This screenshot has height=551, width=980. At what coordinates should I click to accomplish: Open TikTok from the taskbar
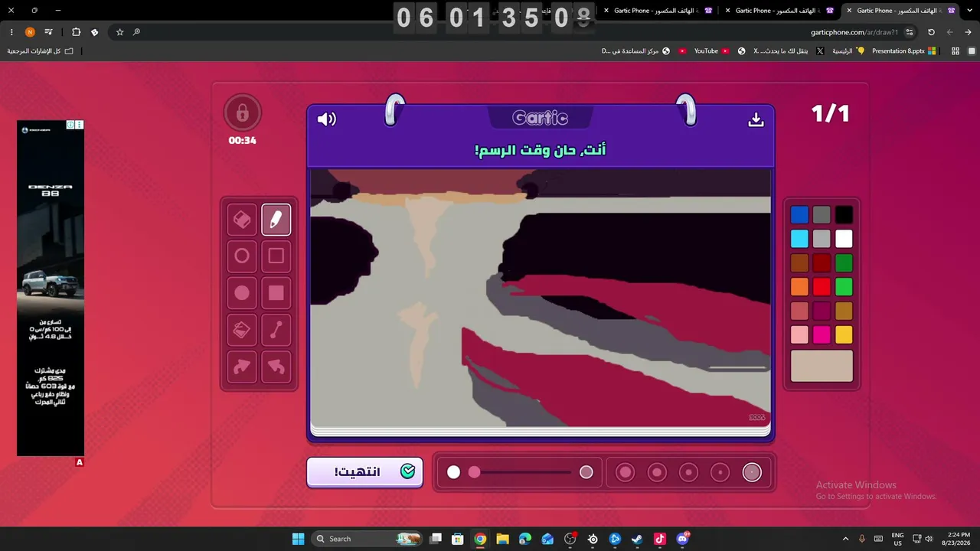click(660, 539)
